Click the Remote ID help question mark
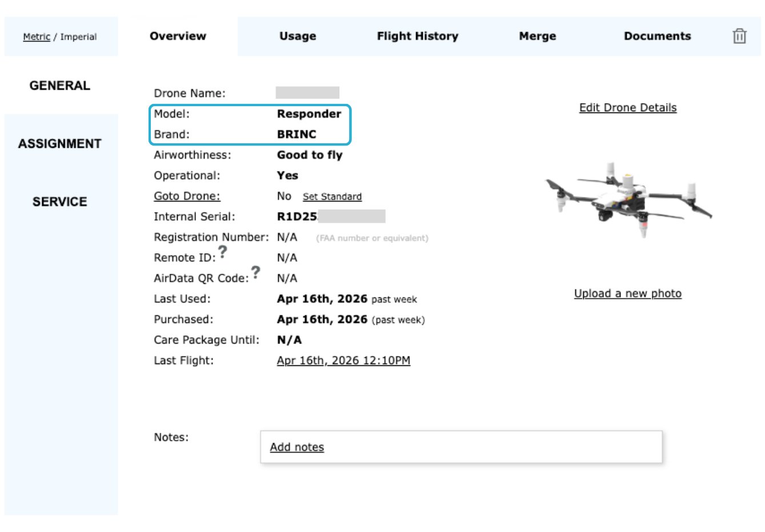 pyautogui.click(x=223, y=251)
